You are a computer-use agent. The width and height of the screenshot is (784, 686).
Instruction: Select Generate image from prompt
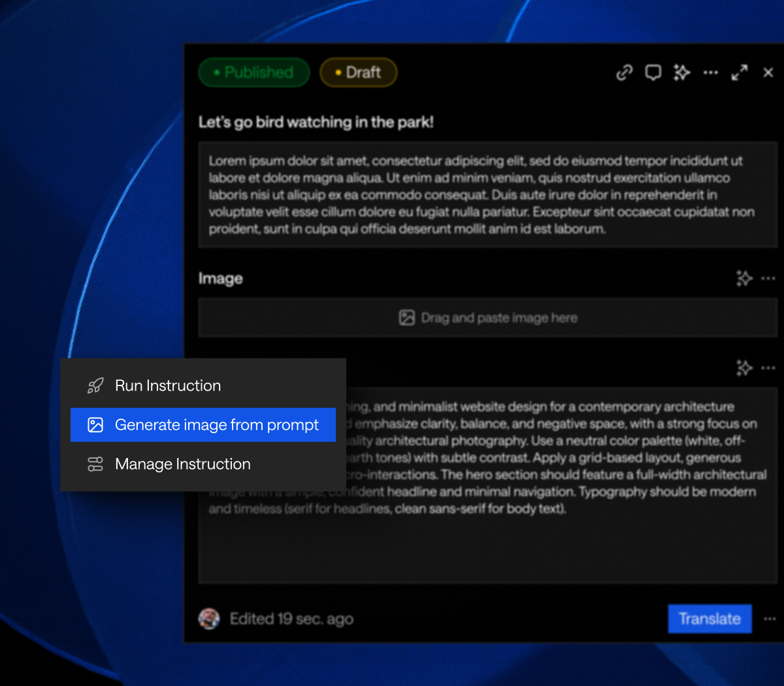coord(217,425)
